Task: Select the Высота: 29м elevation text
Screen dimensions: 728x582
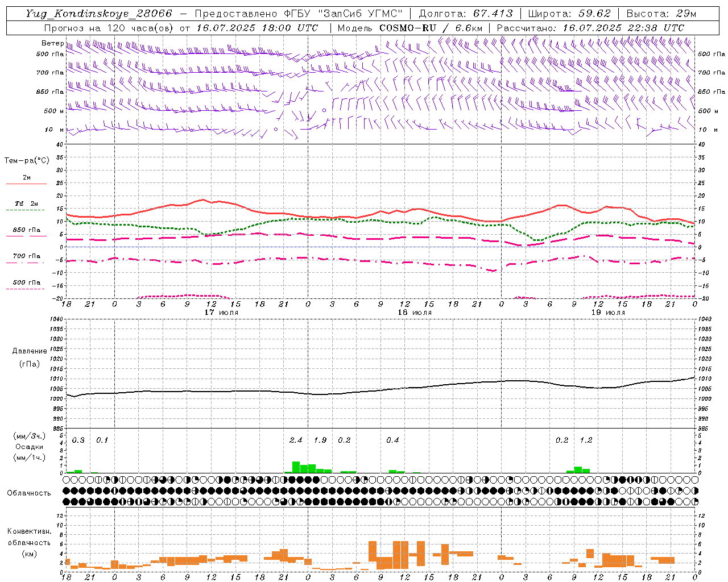Action: [661, 14]
